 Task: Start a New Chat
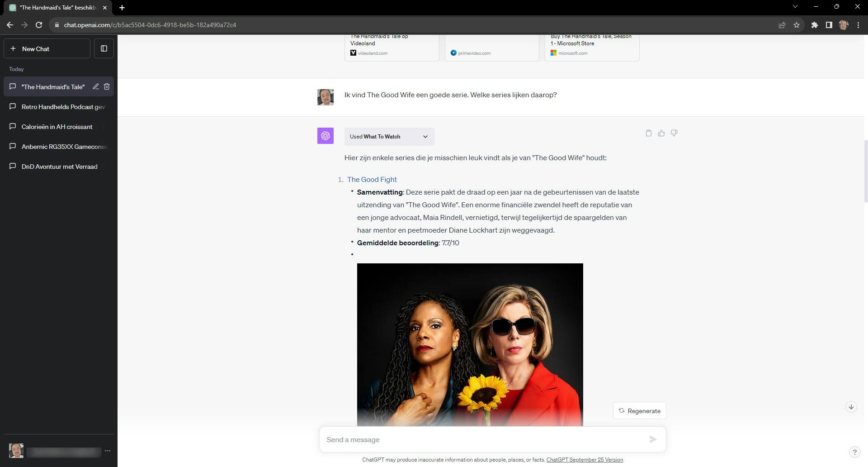[47, 48]
